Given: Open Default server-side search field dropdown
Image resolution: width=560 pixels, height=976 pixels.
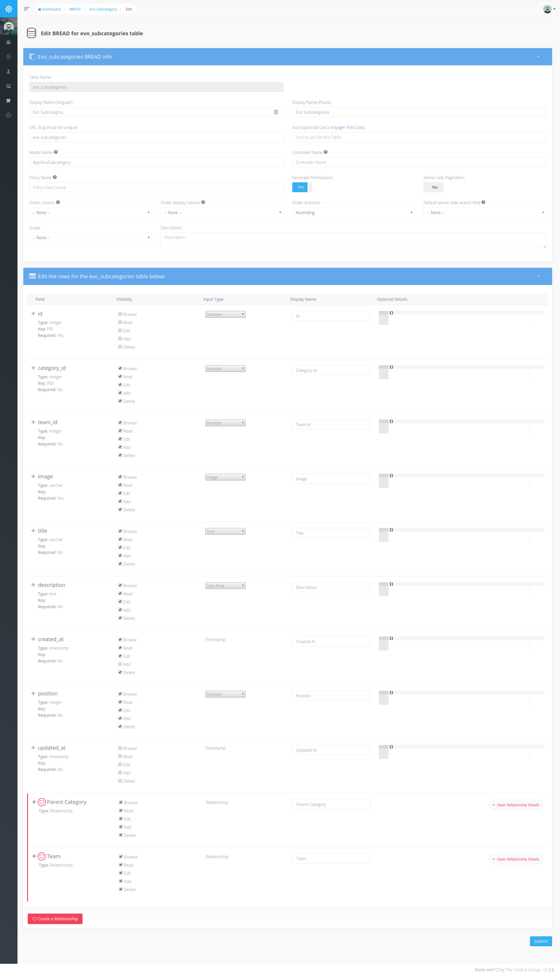Looking at the screenshot, I should 485,212.
